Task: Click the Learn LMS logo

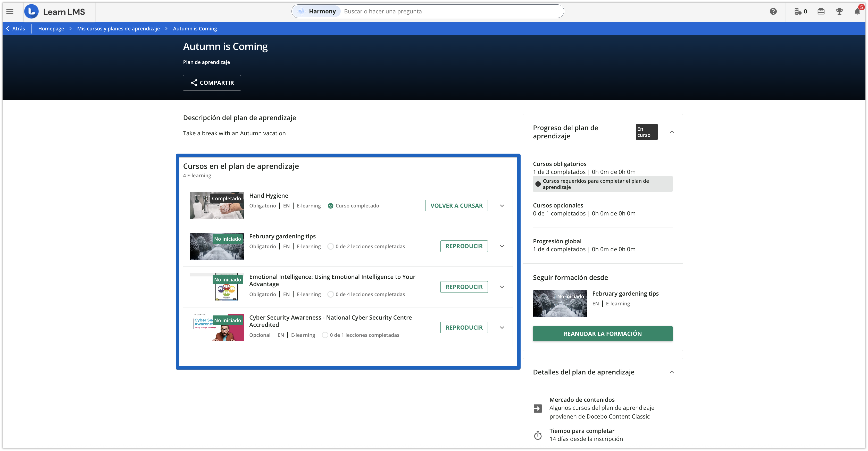Action: click(55, 11)
